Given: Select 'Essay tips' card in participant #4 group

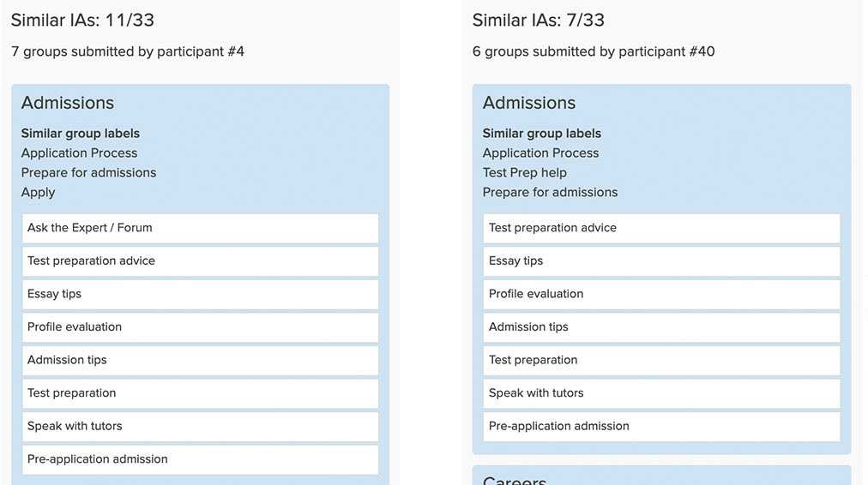Looking at the screenshot, I should point(201,294).
